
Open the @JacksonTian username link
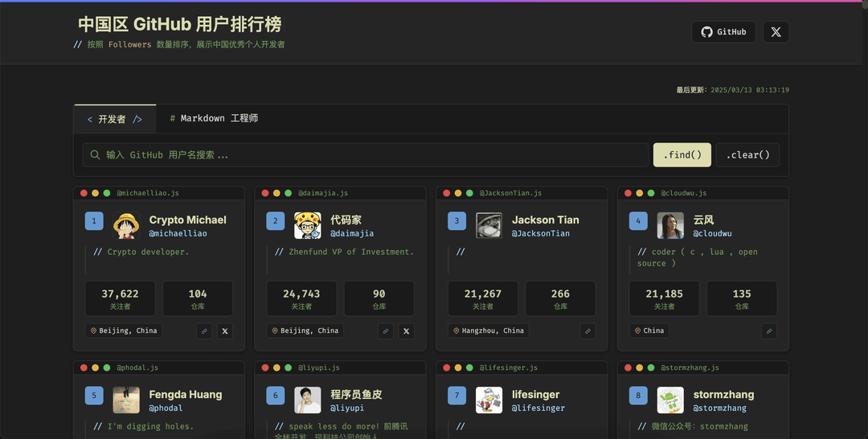click(540, 233)
